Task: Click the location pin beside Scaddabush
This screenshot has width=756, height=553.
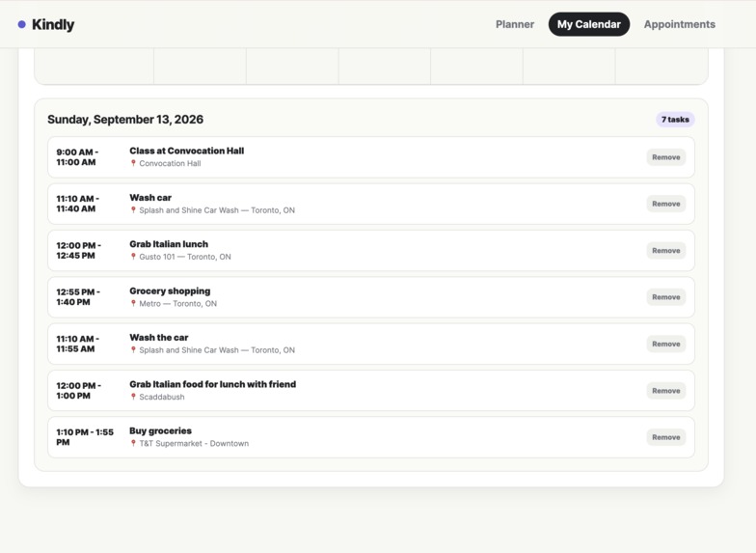Action: pyautogui.click(x=133, y=397)
